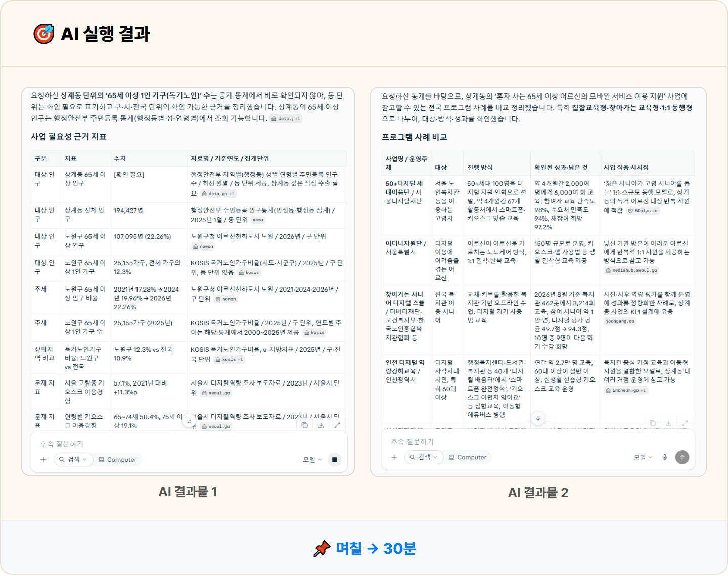The image size is (728, 576).
Task: Click the plus attach icon in AI 결과물 2
Action: (394, 457)
